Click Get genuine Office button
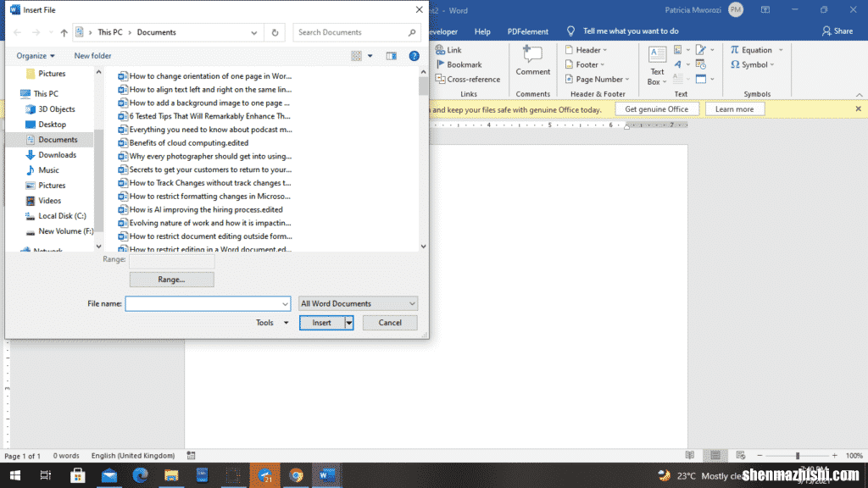This screenshot has height=488, width=868. coord(657,109)
